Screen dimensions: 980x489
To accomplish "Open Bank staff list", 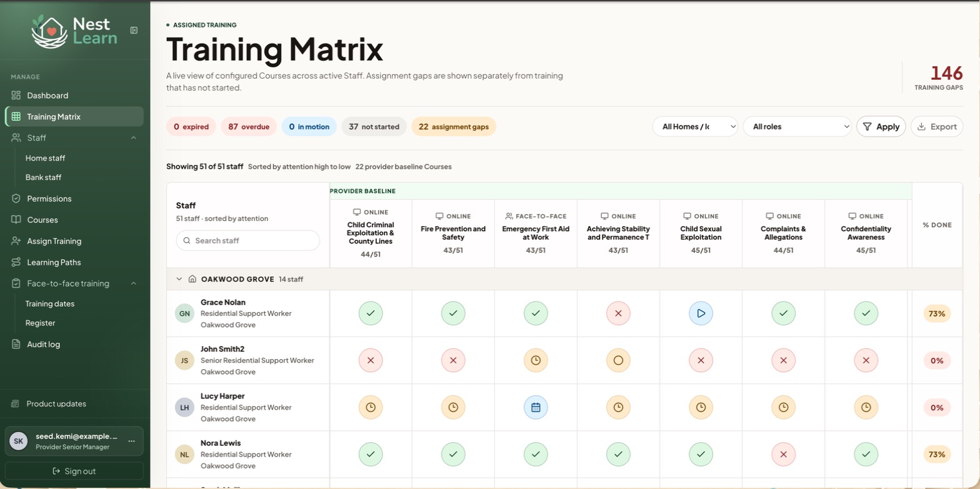I will [43, 177].
